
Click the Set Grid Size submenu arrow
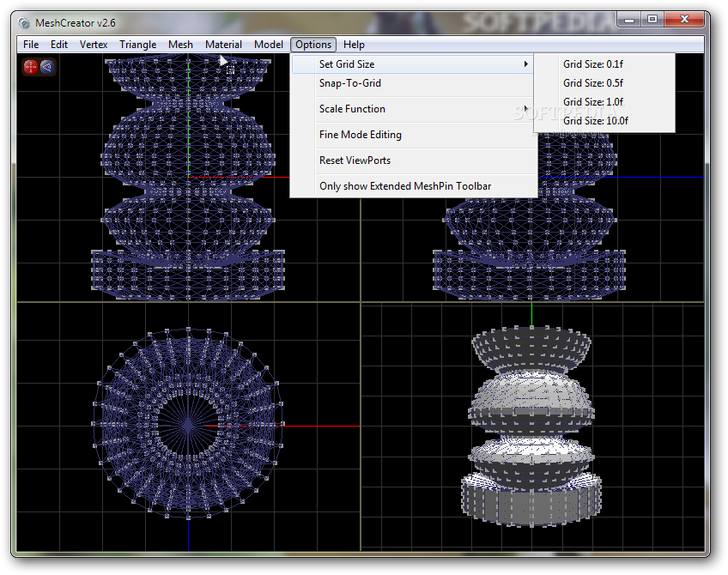[525, 64]
